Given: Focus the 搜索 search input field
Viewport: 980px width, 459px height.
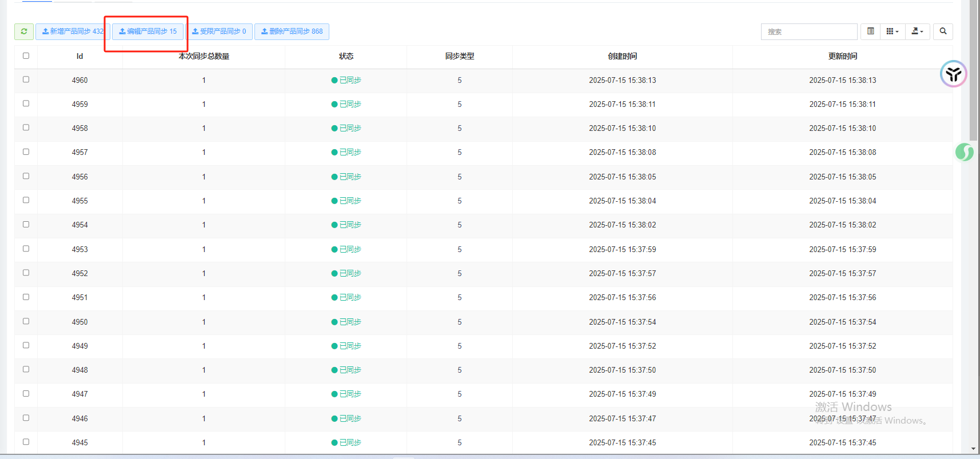Looking at the screenshot, I should [808, 31].
